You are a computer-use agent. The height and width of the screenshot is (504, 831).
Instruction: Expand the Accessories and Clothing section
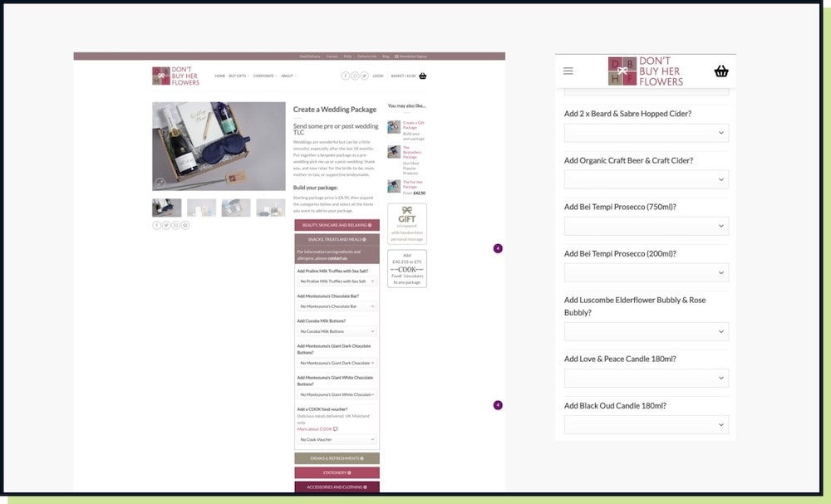point(337,487)
